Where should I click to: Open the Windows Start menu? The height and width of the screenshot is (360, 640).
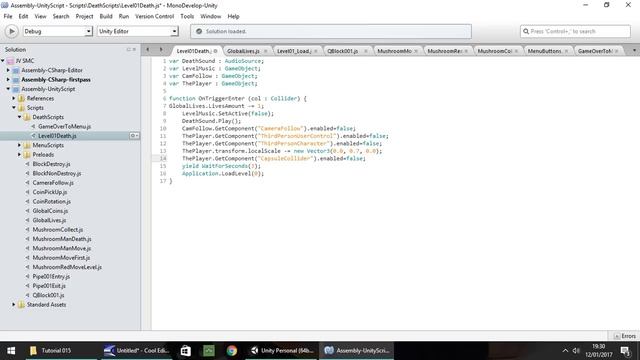pos(11,351)
